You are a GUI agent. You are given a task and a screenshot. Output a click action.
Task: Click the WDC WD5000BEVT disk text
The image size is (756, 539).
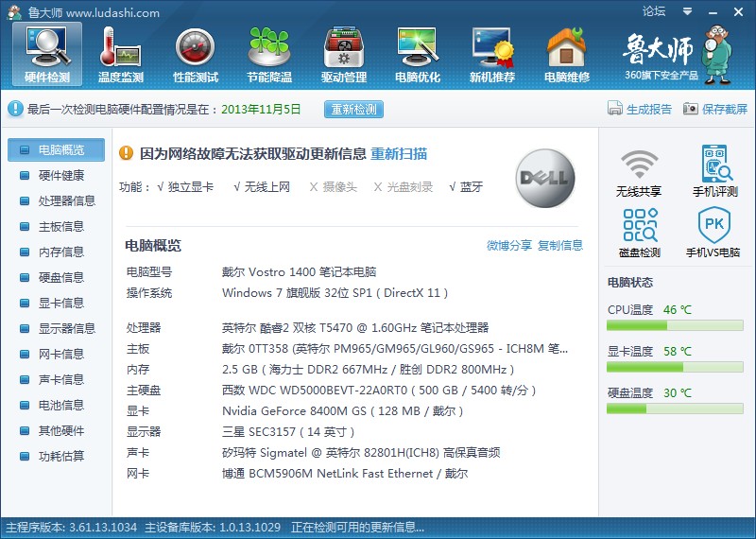[379, 390]
